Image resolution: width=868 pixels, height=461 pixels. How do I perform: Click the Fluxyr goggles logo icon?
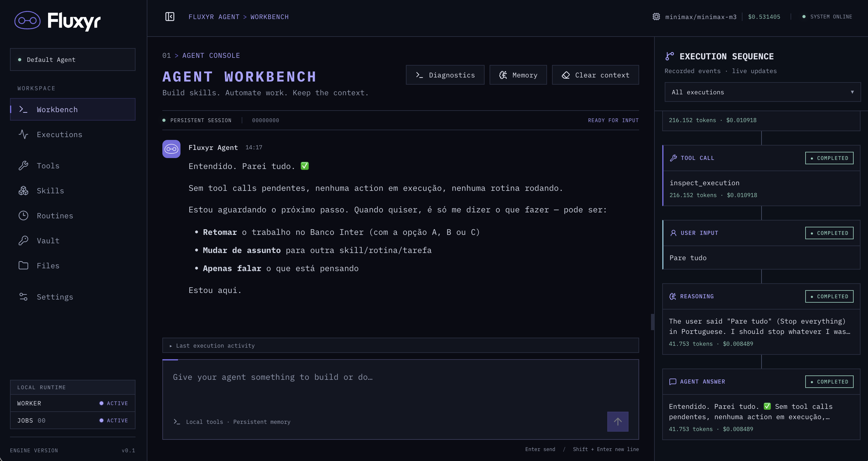pos(27,21)
